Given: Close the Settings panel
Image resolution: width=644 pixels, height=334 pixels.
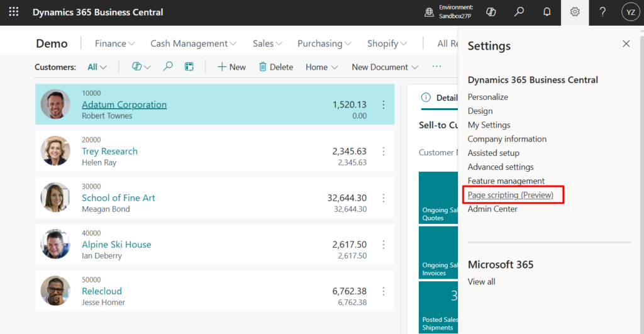Looking at the screenshot, I should tap(626, 43).
